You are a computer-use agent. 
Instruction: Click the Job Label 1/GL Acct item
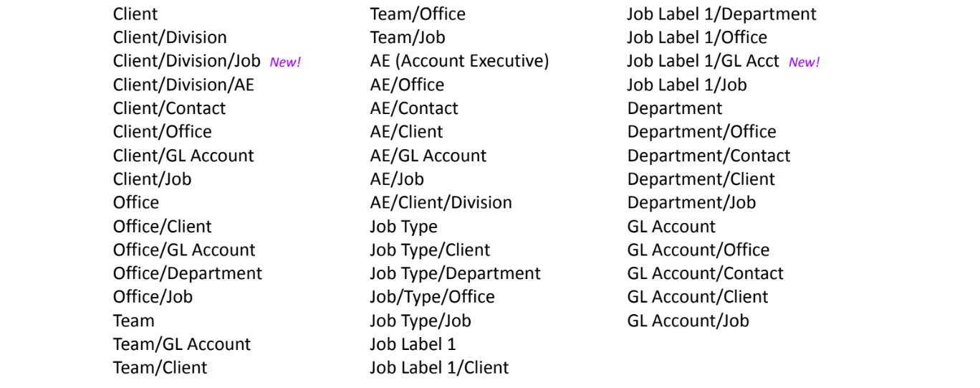pyautogui.click(x=703, y=62)
